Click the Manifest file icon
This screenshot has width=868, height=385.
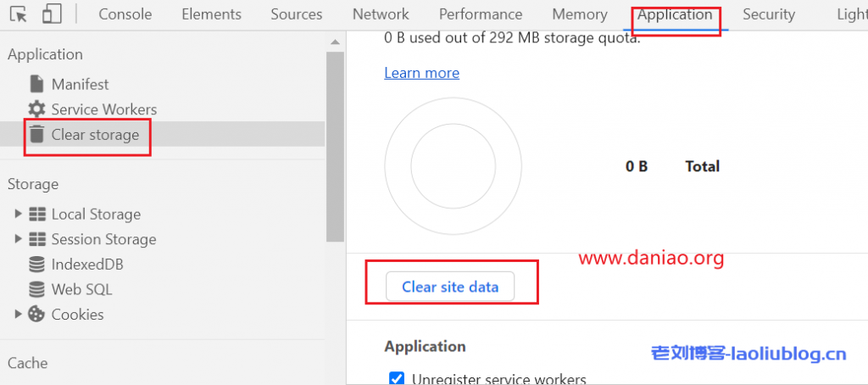(36, 84)
